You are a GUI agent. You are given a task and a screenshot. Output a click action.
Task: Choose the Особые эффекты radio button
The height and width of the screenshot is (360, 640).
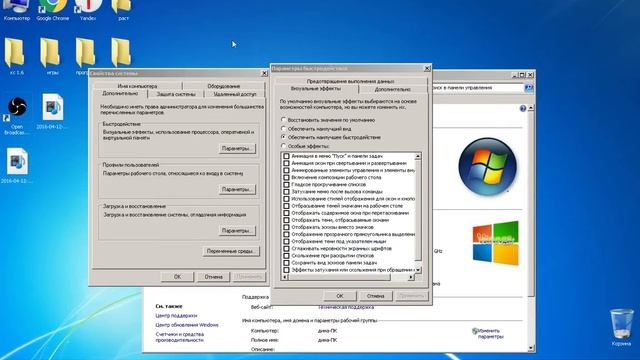284,146
